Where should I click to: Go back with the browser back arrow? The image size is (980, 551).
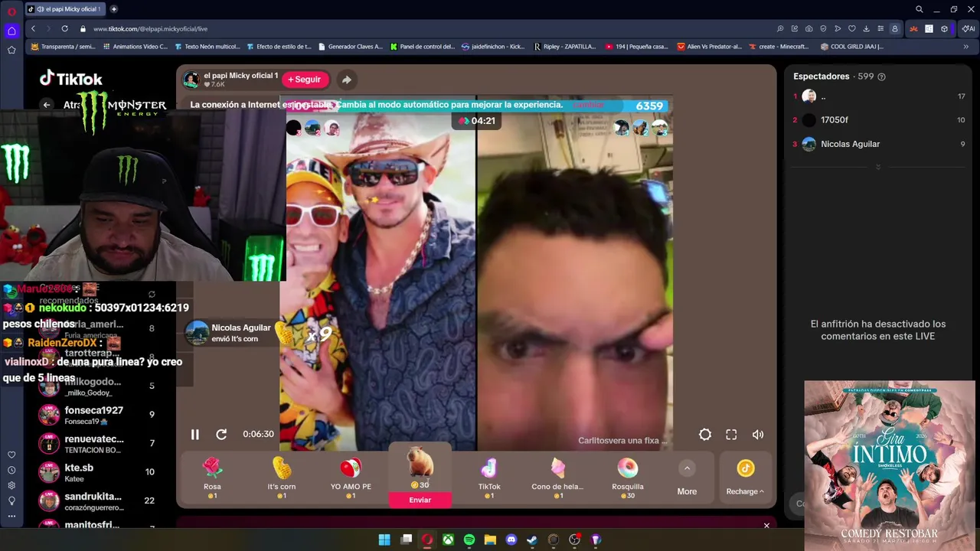point(33,28)
